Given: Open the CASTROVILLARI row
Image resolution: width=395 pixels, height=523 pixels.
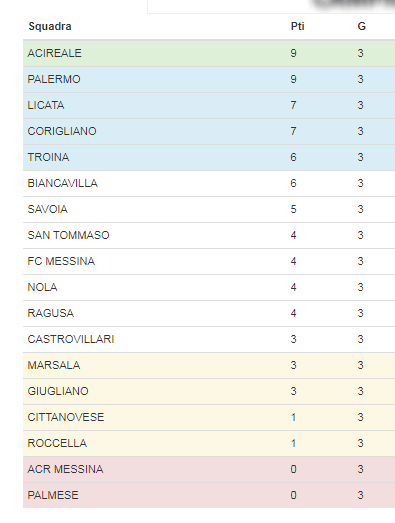Looking at the screenshot, I should tap(209, 340).
